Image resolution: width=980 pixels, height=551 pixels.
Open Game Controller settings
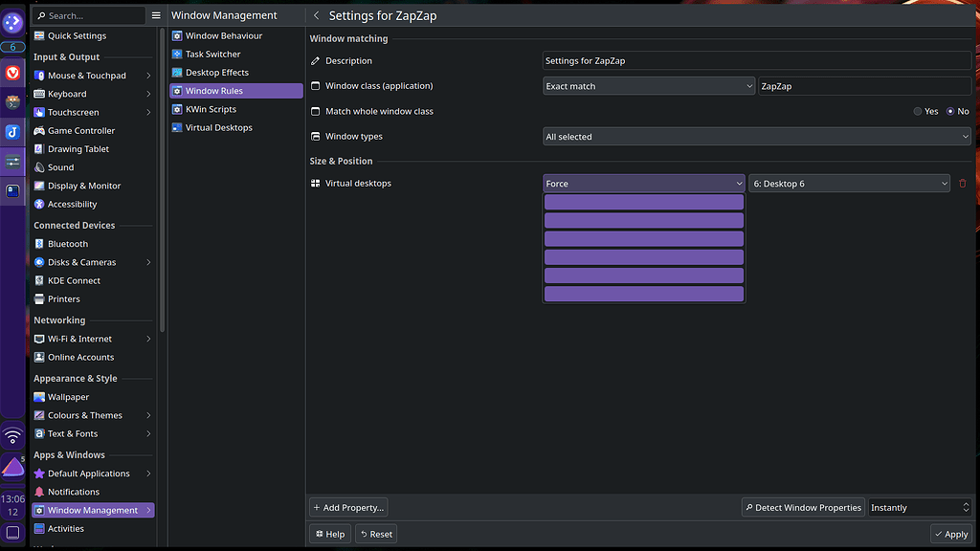point(93,130)
